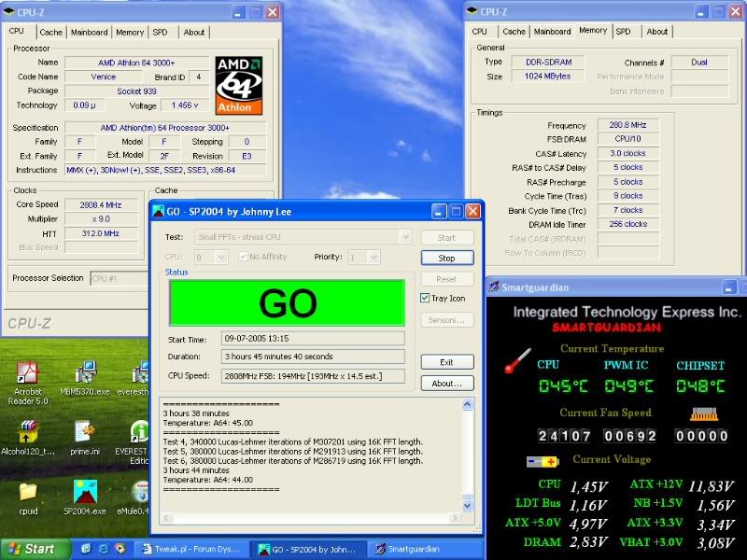
Task: Click the log horizontal scrollbar left arrow
Action: 167,518
